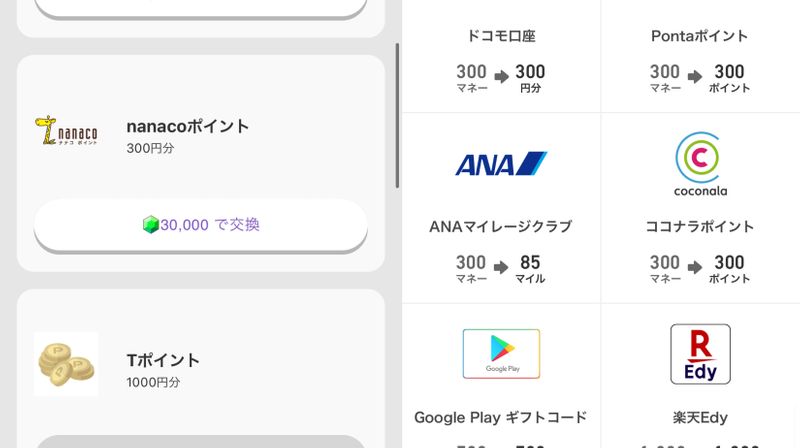
Task: Click the Rakuten Edy logo
Action: pos(700,354)
